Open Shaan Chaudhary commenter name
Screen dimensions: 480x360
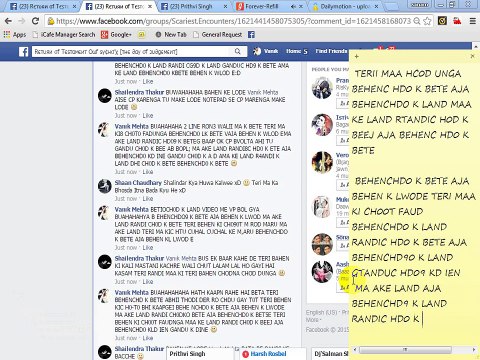[x=138, y=183]
